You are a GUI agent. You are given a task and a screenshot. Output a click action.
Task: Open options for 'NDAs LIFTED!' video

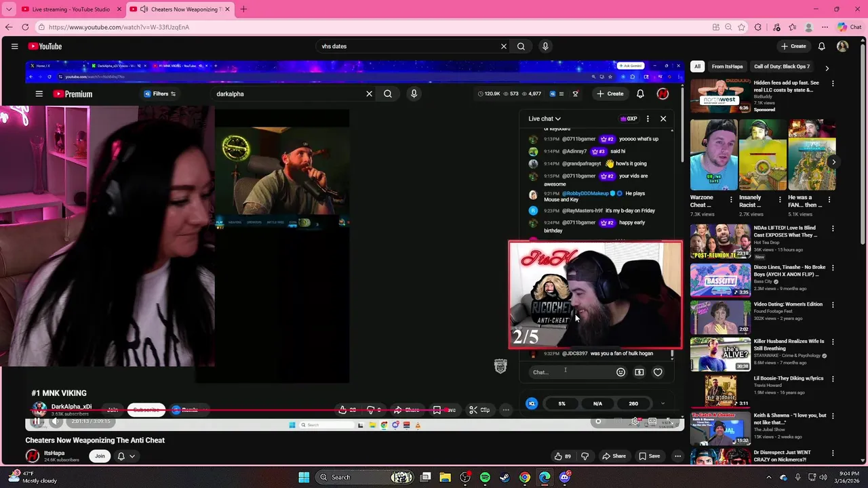833,228
